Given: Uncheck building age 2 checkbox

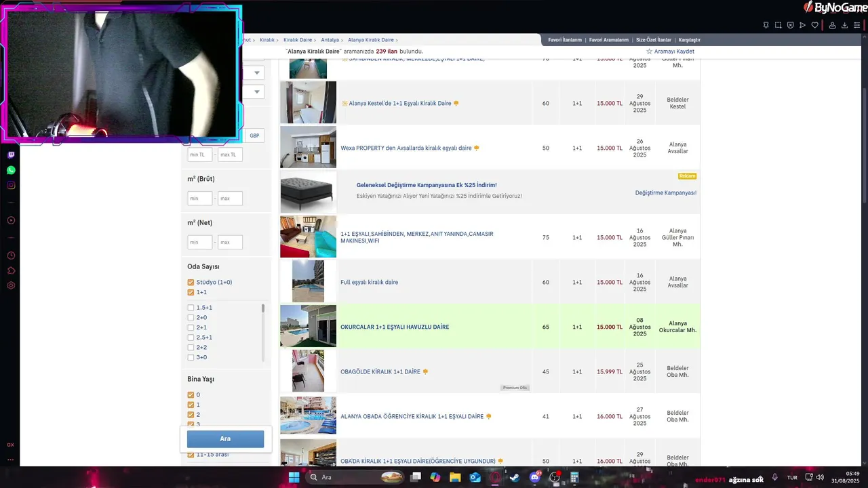Looking at the screenshot, I should click(191, 414).
